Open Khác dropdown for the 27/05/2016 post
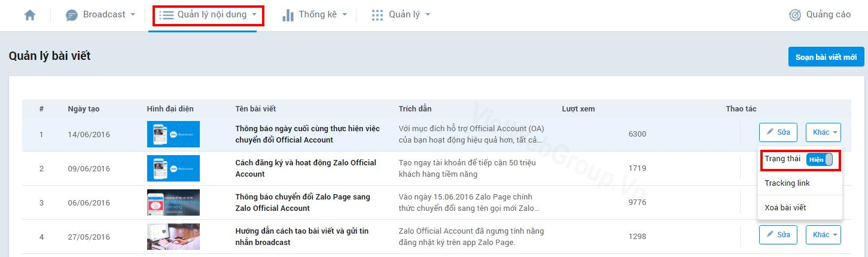This screenshot has height=257, width=868. (823, 235)
